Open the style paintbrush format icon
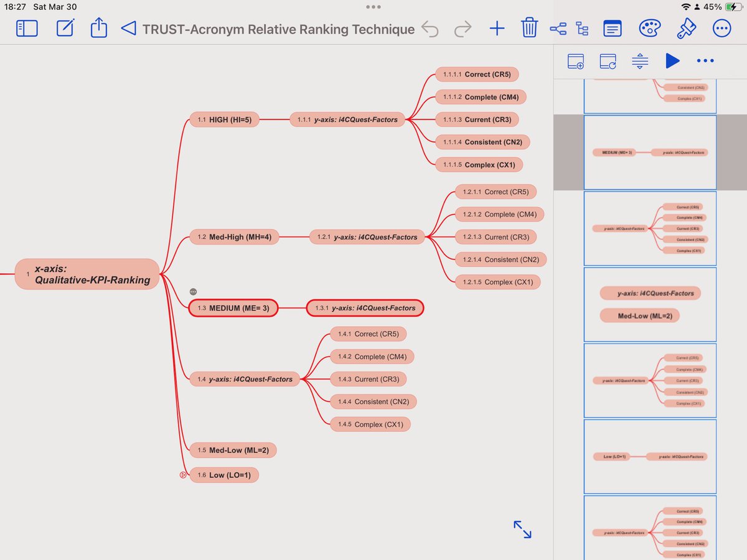The width and height of the screenshot is (747, 560). (x=685, y=29)
